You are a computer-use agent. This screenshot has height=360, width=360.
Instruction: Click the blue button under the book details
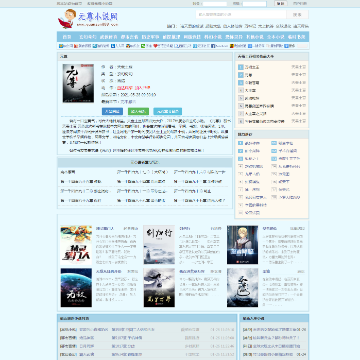(x=112, y=111)
